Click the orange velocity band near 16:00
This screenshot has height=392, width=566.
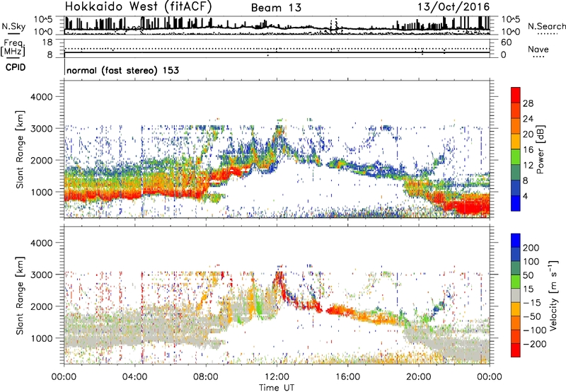point(341,310)
